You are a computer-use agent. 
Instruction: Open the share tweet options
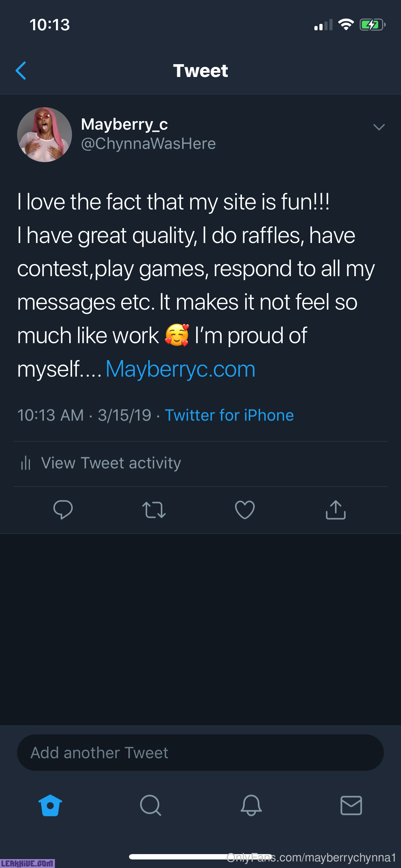[336, 510]
